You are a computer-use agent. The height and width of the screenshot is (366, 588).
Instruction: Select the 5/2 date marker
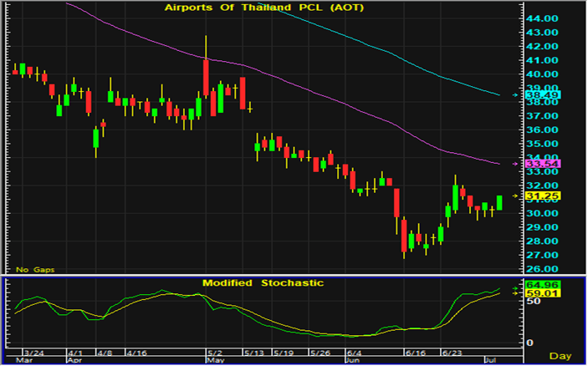pos(213,353)
